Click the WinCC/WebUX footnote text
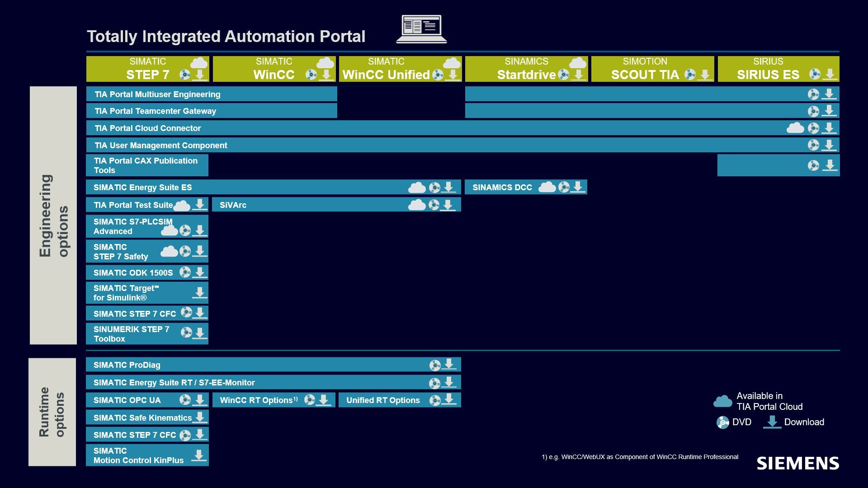868x488 pixels. click(x=640, y=457)
